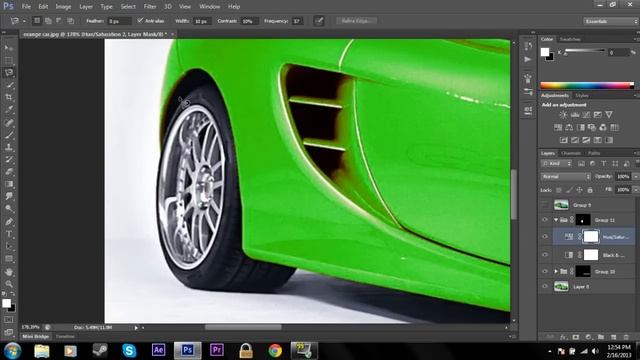Open the Fill slider dropdown arrow
This screenshot has width=640, height=360.
click(x=635, y=190)
